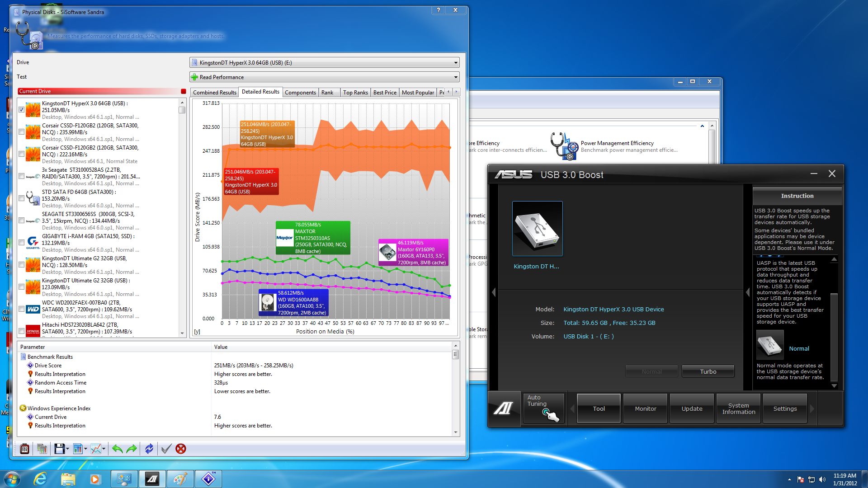Image resolution: width=868 pixels, height=488 pixels.
Task: Click the SiSoftware Sandra taskbar icon
Action: (208, 479)
